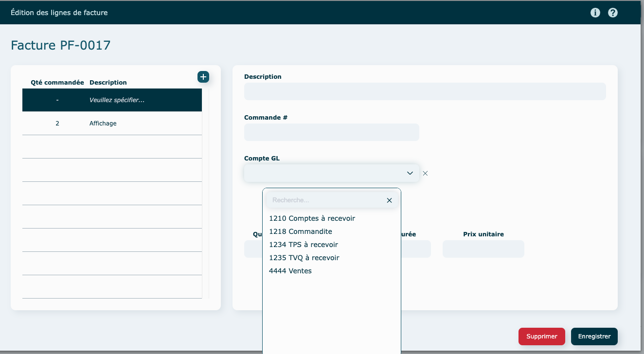The image size is (644, 354).
Task: Clear the Compte GL selection with X
Action: pyautogui.click(x=425, y=173)
